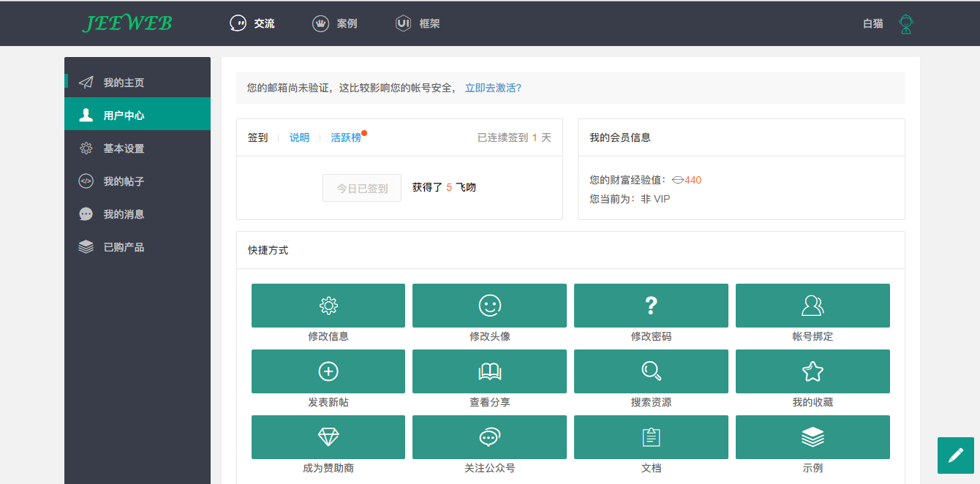Screen dimensions: 980x484
Task: Open the 修改头像 smiley face tile
Action: 489,306
